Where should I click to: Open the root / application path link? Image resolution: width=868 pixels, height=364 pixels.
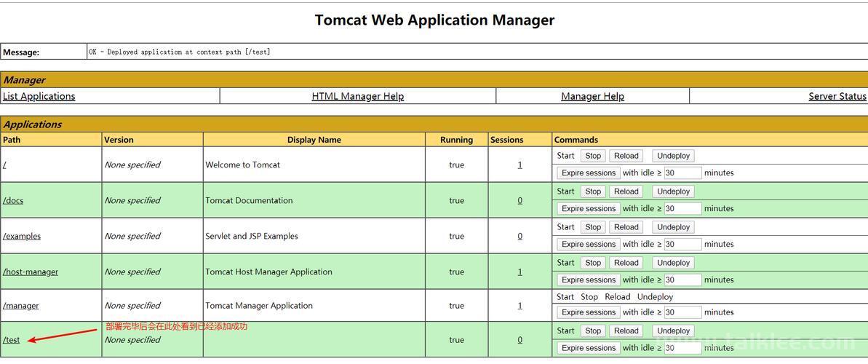tap(4, 165)
